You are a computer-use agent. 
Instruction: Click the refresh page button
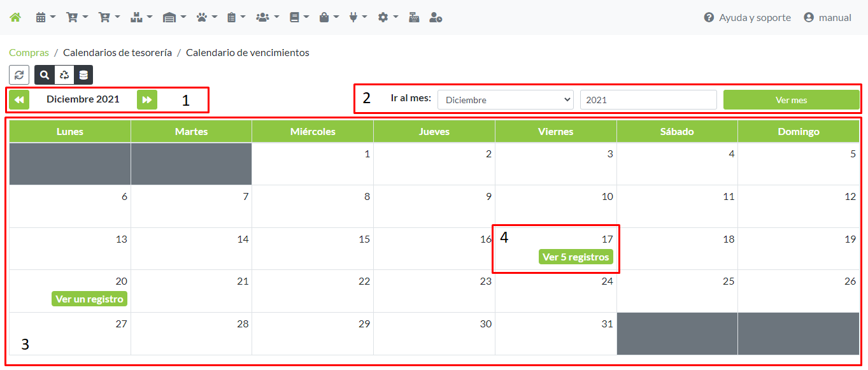click(19, 75)
